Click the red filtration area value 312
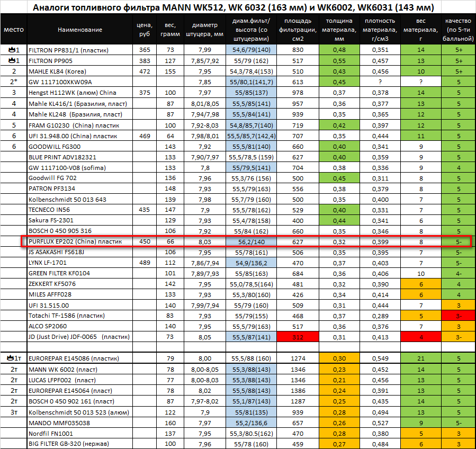 298,337
